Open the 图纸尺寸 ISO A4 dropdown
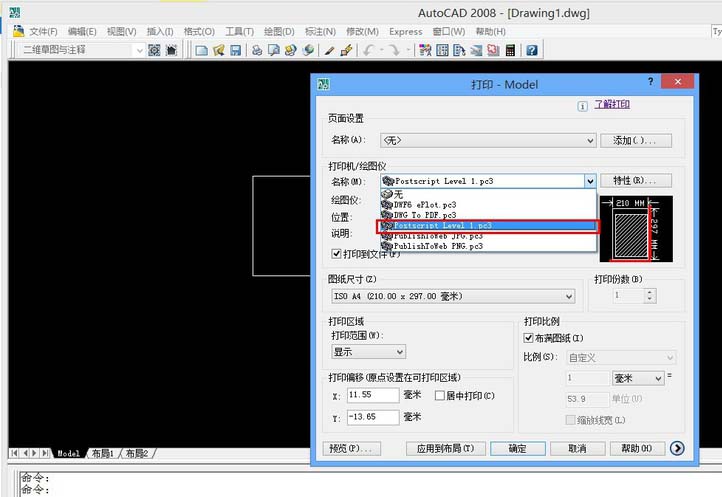722x497 pixels. click(x=453, y=296)
